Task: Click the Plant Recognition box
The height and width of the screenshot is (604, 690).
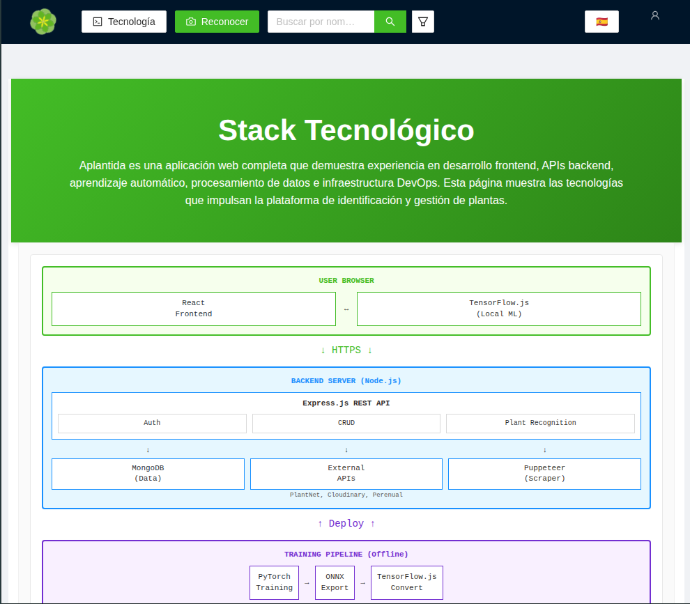Action: (540, 423)
